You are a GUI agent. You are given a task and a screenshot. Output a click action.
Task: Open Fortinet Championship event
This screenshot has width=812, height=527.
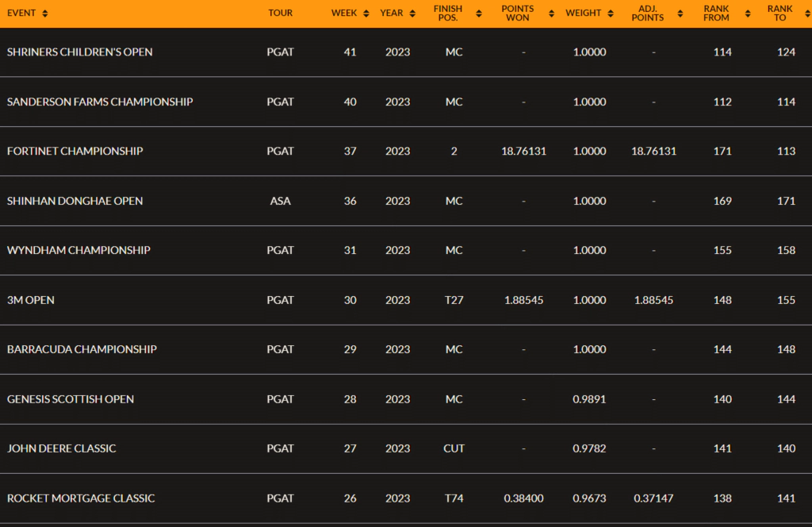pyautogui.click(x=75, y=151)
